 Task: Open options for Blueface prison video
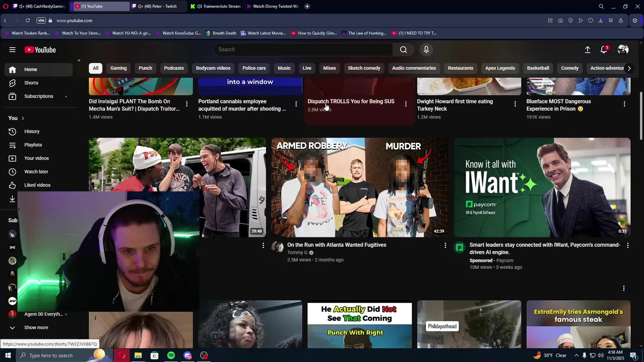click(x=624, y=104)
